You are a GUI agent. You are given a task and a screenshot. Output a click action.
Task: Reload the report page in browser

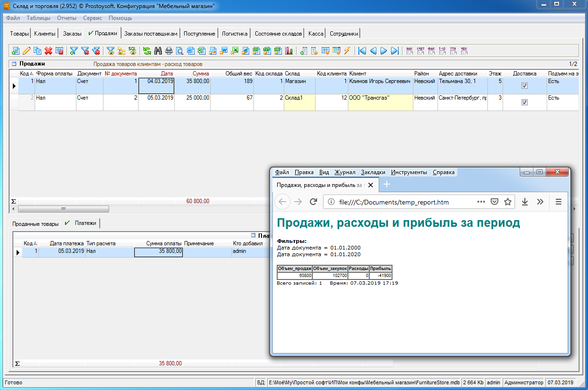(x=313, y=202)
